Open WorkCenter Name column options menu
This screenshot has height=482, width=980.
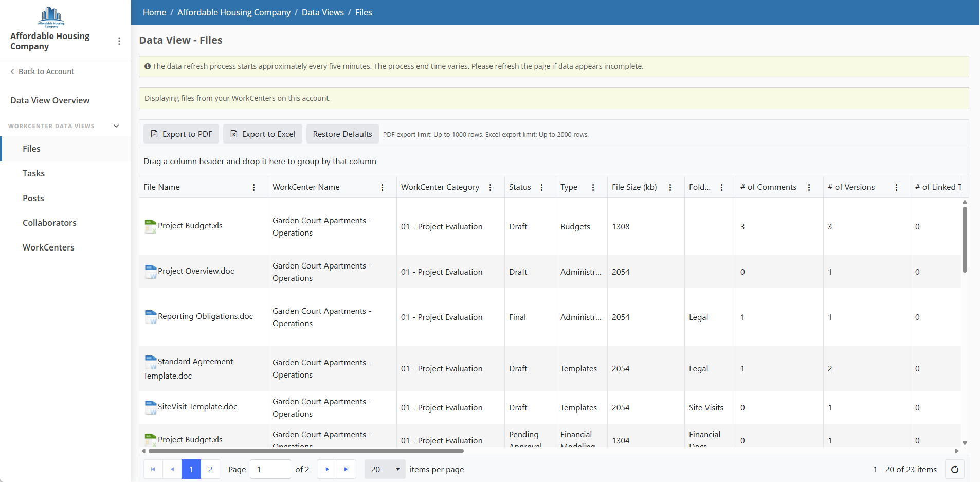(383, 187)
